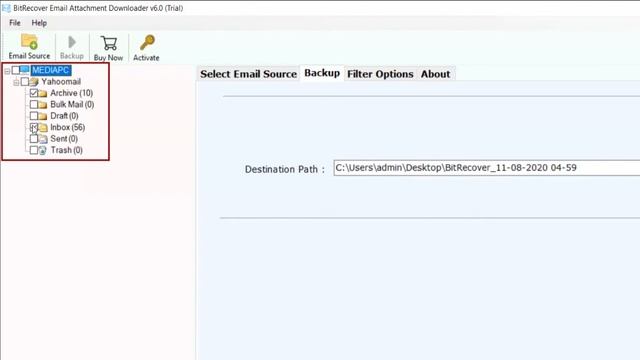Collapse the MEDIAPC tree node
Viewport: 640px width, 360px height.
click(7, 71)
